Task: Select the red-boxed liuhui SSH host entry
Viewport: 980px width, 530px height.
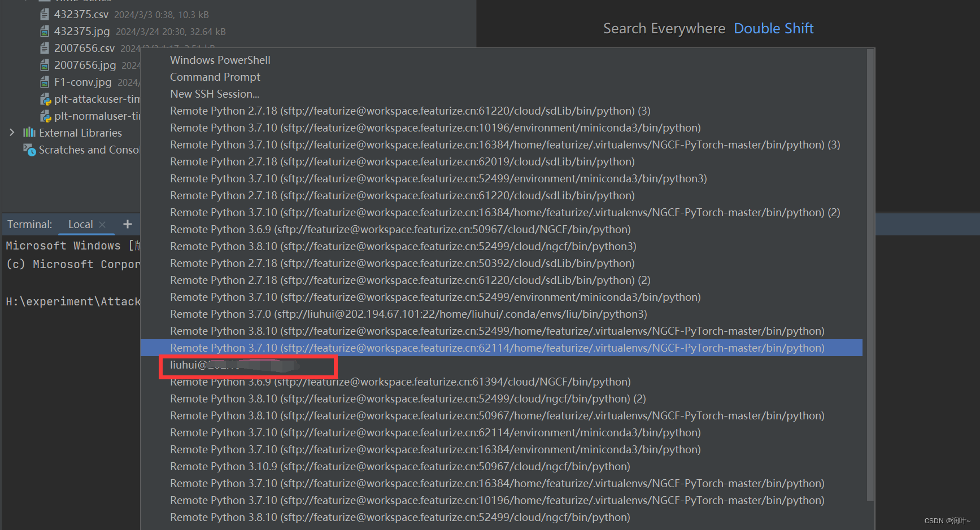Action: [247, 366]
